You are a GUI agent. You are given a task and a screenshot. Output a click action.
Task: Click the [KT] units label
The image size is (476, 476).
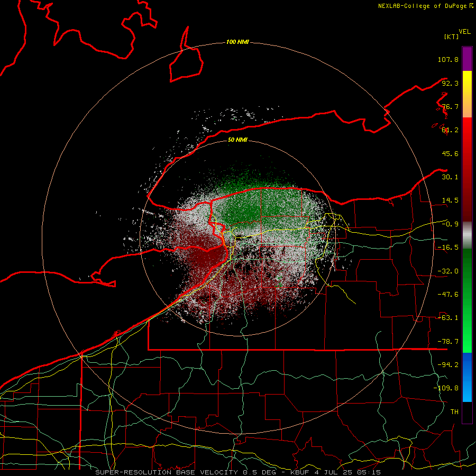point(451,36)
